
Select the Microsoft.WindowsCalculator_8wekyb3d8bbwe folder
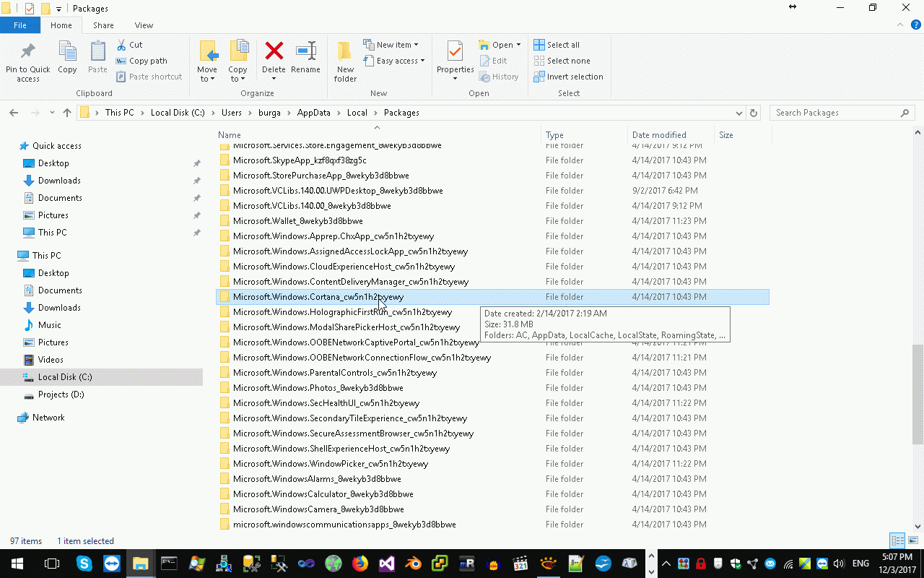tap(323, 494)
